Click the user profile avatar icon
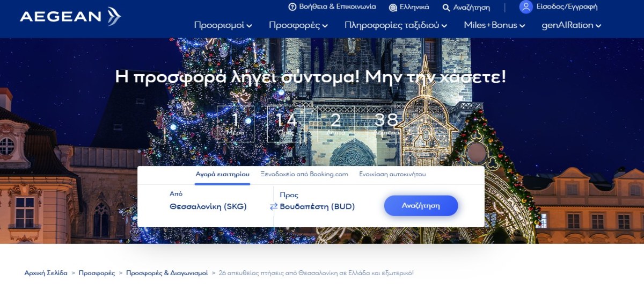The width and height of the screenshot is (644, 302). click(x=526, y=7)
